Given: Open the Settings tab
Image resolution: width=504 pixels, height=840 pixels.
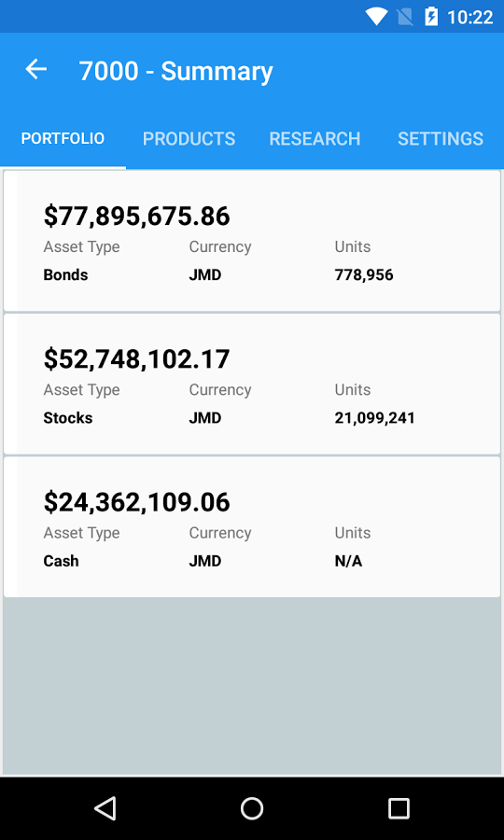Looking at the screenshot, I should coord(441,139).
